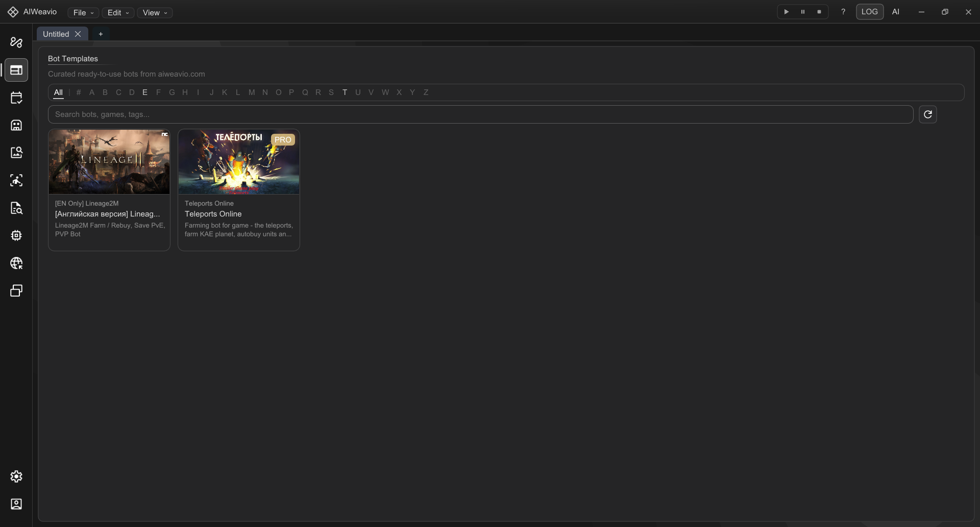
Task: Click the "Teleports Online" bold card title
Action: [x=213, y=214]
